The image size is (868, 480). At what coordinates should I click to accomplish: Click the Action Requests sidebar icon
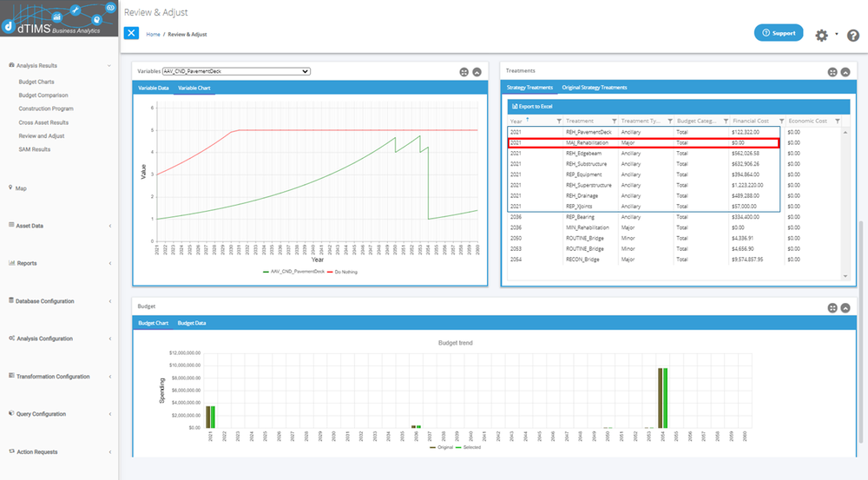click(11, 451)
